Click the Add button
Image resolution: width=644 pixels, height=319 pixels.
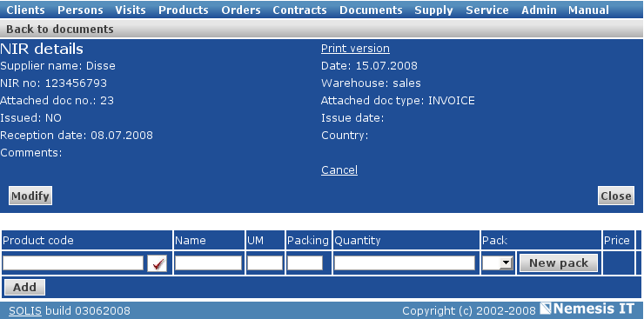[24, 288]
